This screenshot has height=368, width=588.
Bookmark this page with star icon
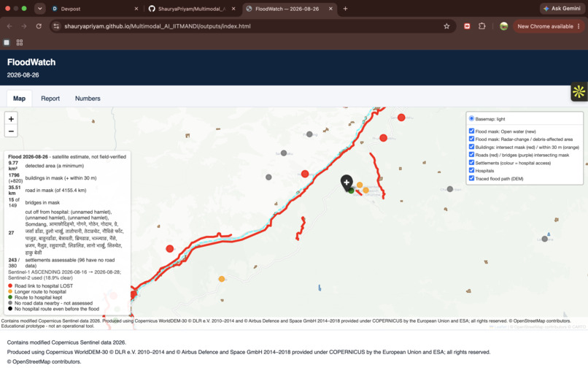pos(446,26)
